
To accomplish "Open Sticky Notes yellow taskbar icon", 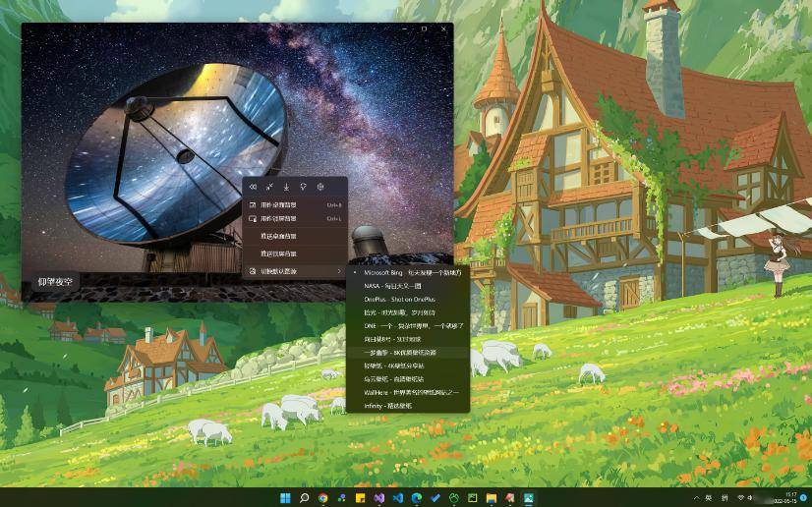I will pos(360,498).
